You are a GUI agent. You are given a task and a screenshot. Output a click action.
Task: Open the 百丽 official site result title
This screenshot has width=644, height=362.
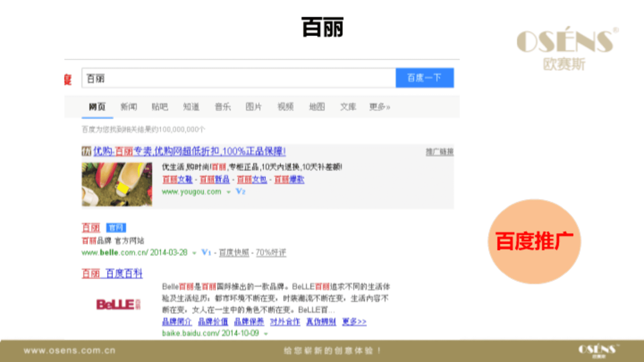[x=91, y=228]
